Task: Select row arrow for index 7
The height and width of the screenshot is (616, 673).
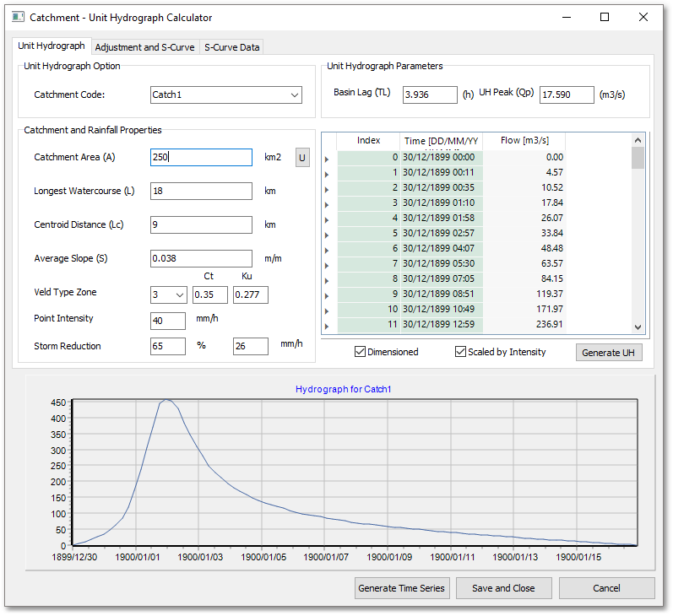Action: 327,266
